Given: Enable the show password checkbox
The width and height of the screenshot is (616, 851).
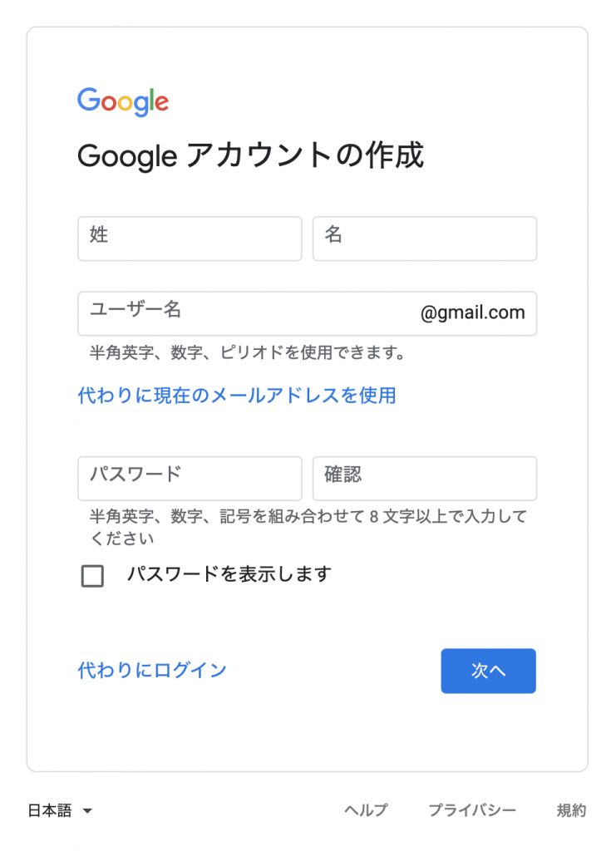Looking at the screenshot, I should point(92,576).
